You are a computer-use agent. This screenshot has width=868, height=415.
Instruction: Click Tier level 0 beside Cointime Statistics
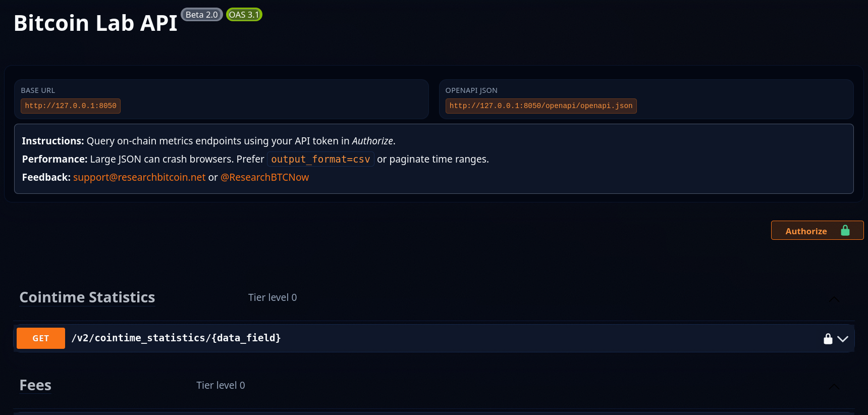[x=273, y=297]
